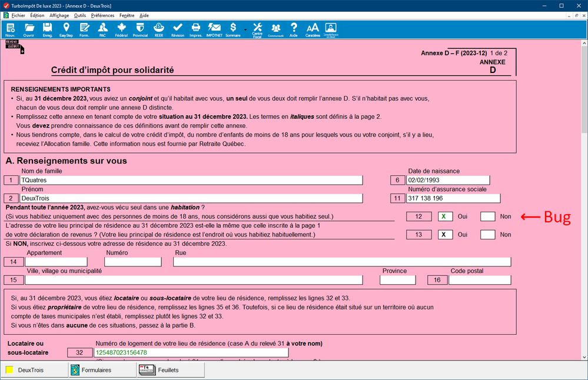This screenshot has width=588, height=380.
Task: Run the Révision checkmark tool
Action: pyautogui.click(x=177, y=29)
